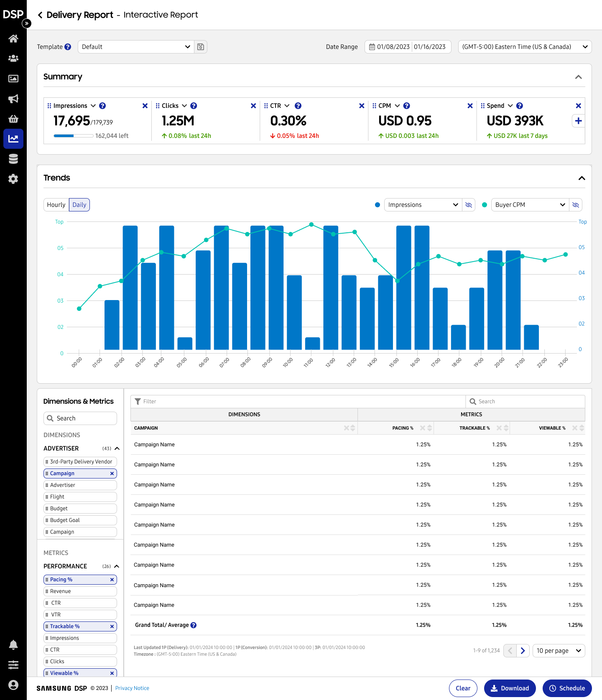
Task: Click the save template icon
Action: coord(201,47)
